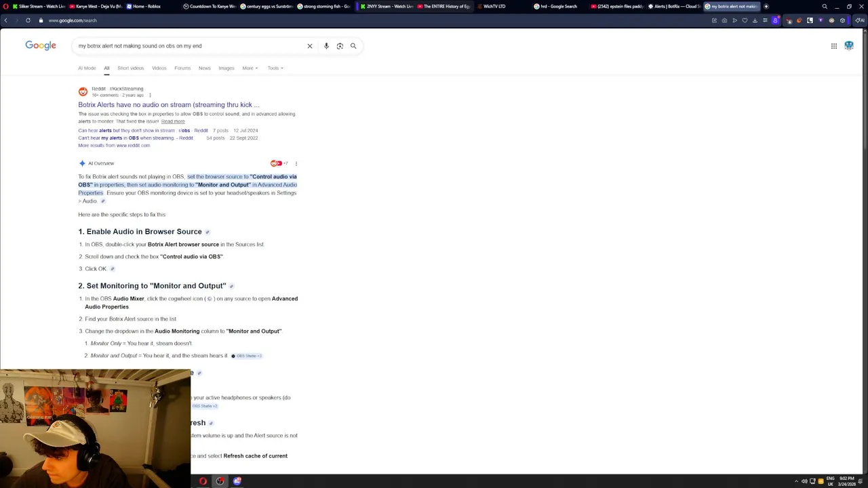
Task: Open the system volume tray icon
Action: (x=804, y=481)
